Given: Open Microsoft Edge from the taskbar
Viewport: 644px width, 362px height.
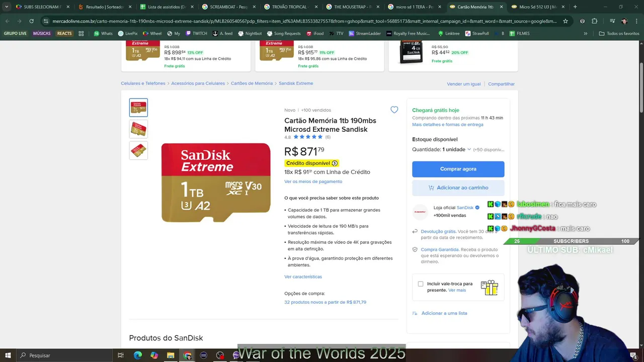Looking at the screenshot, I should [x=137, y=355].
